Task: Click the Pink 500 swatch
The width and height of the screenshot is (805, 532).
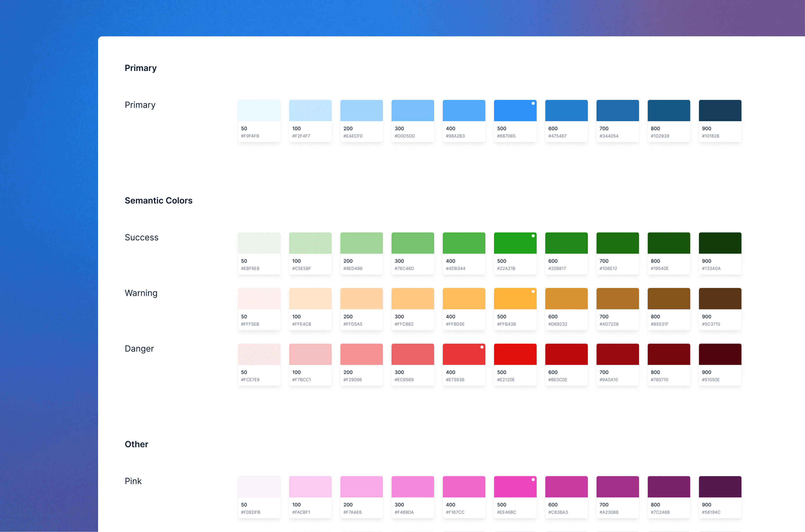Action: point(515,486)
